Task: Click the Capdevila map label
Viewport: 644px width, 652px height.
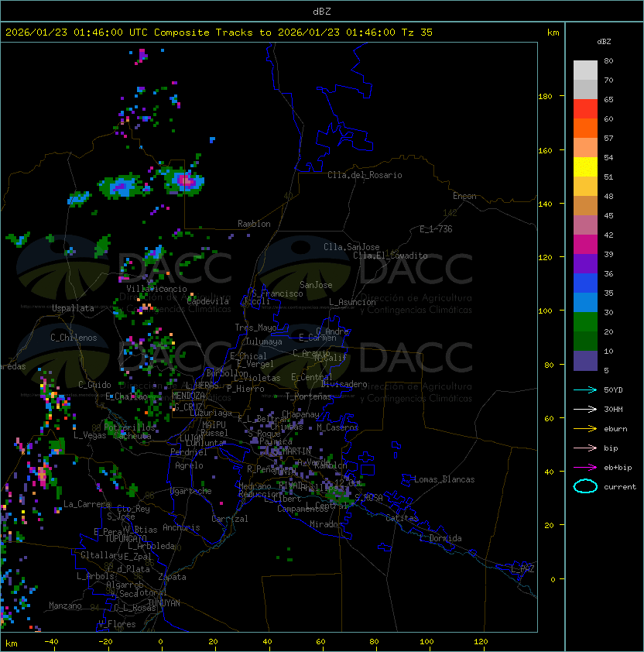Action: tap(207, 301)
